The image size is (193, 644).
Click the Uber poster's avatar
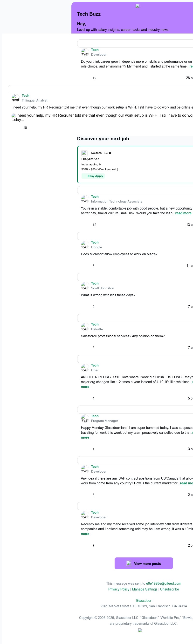coord(85,368)
